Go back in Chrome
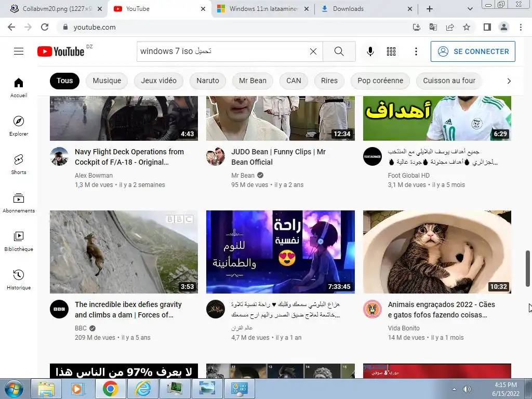532x399 pixels. pos(11,27)
